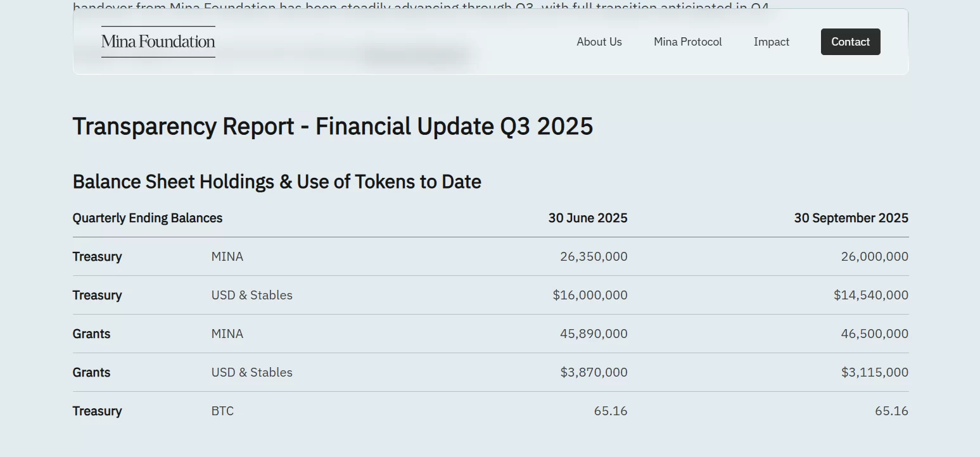Open the Mina Protocol nav item

pyautogui.click(x=687, y=42)
